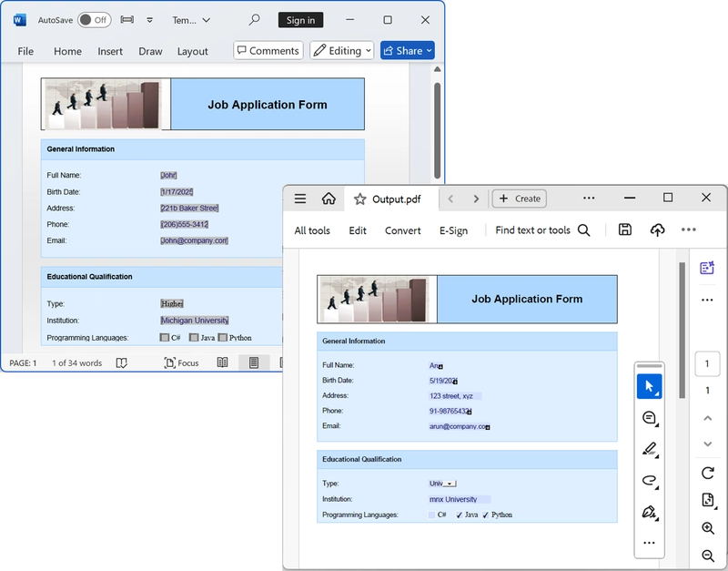Screen dimensions: 728x571
Task: Toggle the AutoSave switch in Word
Action: pos(95,20)
